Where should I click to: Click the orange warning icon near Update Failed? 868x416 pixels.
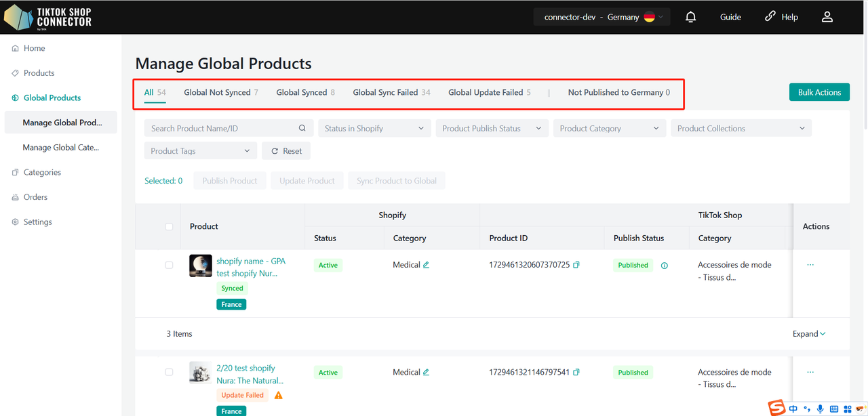(278, 395)
